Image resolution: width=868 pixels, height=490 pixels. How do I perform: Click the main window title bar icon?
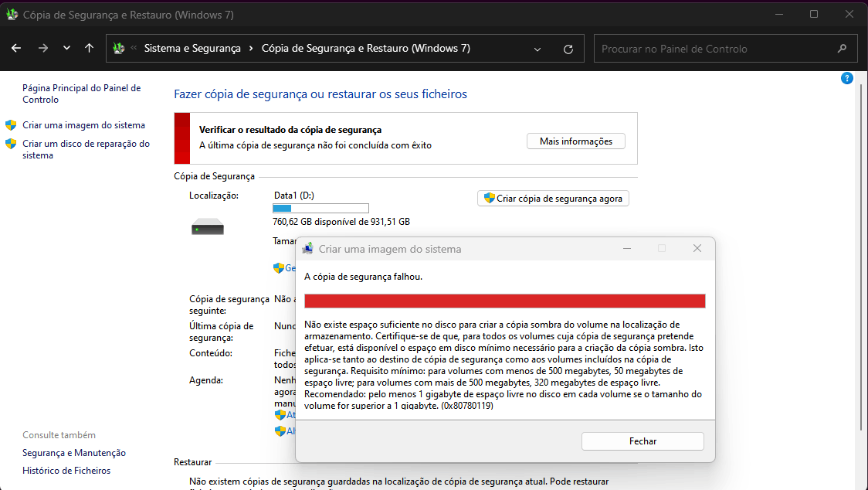pos(12,15)
